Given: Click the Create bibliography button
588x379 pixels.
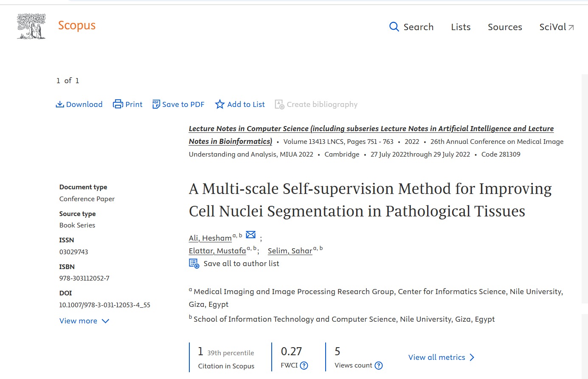Looking at the screenshot, I should pyautogui.click(x=316, y=104).
